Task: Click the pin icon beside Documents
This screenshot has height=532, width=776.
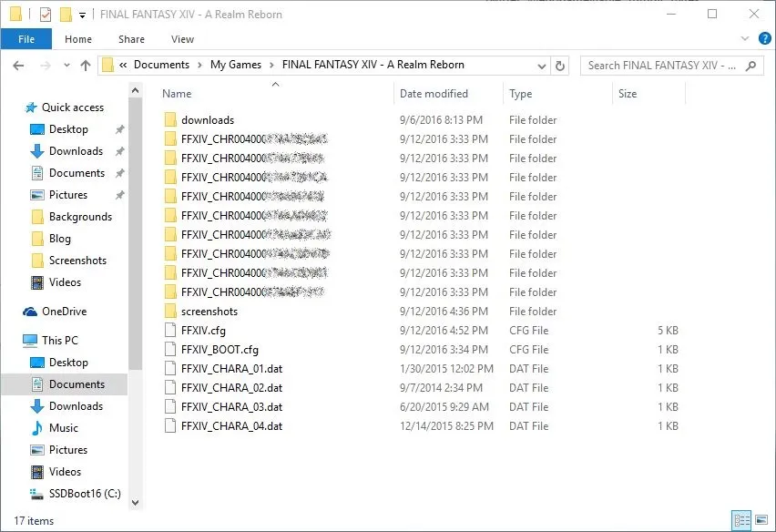Action: pos(119,173)
